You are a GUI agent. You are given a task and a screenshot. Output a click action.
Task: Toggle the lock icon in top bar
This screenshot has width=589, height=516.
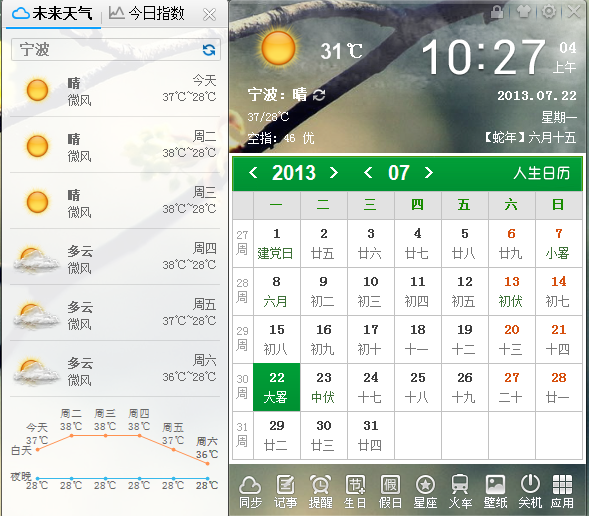[x=497, y=12]
